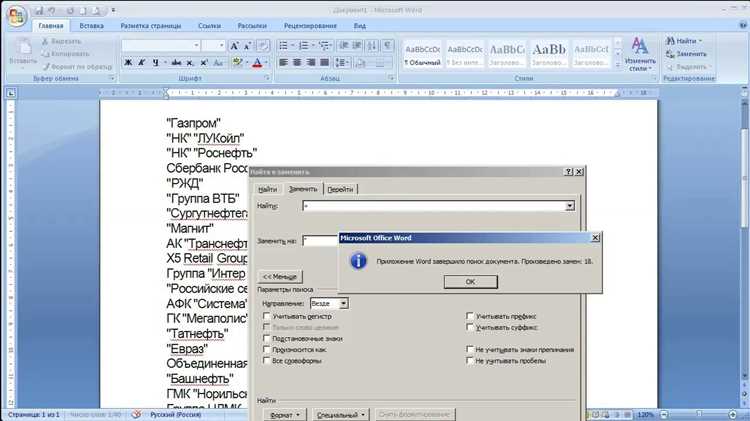Click the zoom out minus button
Image resolution: width=750 pixels, height=421 pixels.
click(x=664, y=414)
